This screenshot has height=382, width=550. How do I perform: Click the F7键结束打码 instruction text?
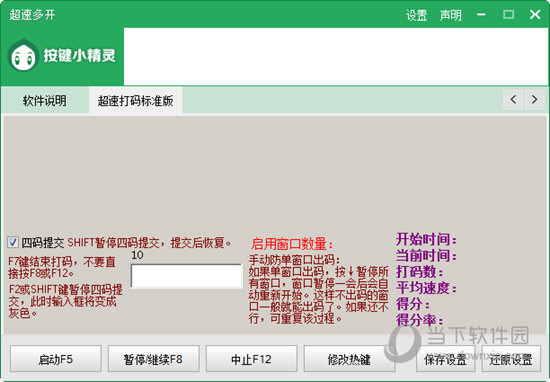pyautogui.click(x=62, y=267)
